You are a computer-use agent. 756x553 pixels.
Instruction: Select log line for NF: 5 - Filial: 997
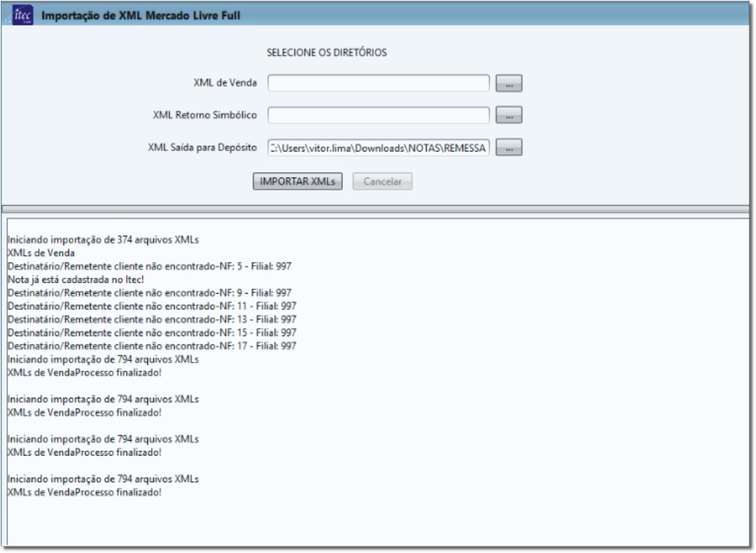coord(149,266)
